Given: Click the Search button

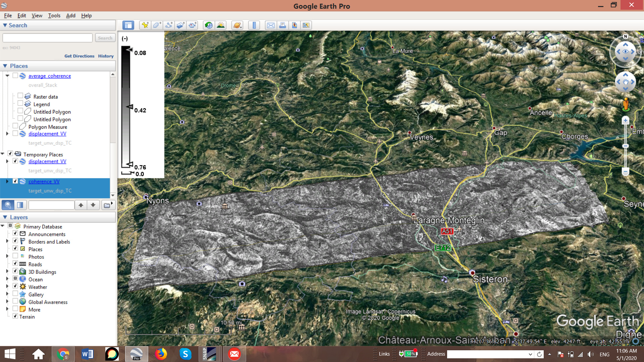Looking at the screenshot, I should pyautogui.click(x=105, y=38).
